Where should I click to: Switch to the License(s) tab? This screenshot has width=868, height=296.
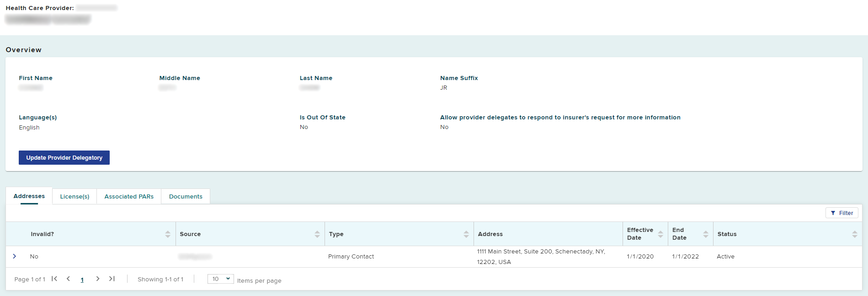(x=75, y=196)
